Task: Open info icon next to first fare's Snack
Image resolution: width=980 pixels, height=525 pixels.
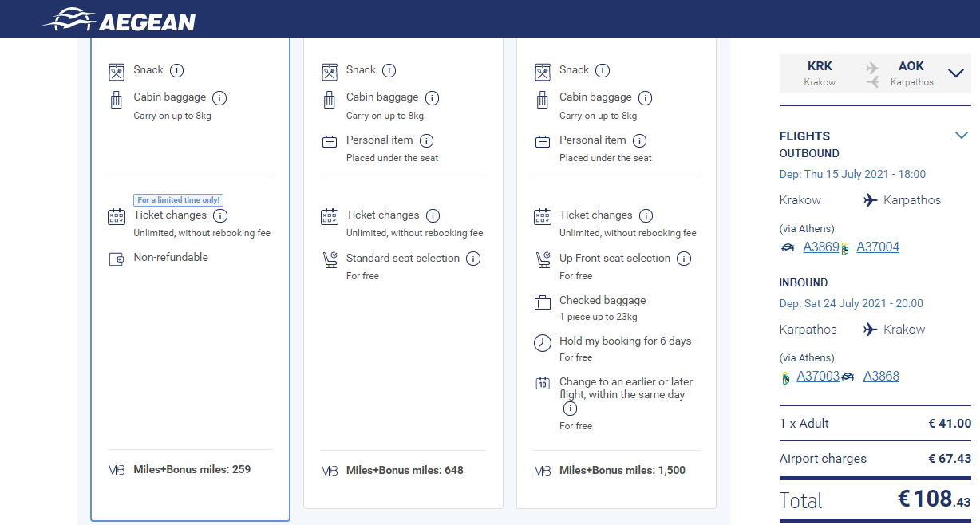Action: (x=177, y=70)
